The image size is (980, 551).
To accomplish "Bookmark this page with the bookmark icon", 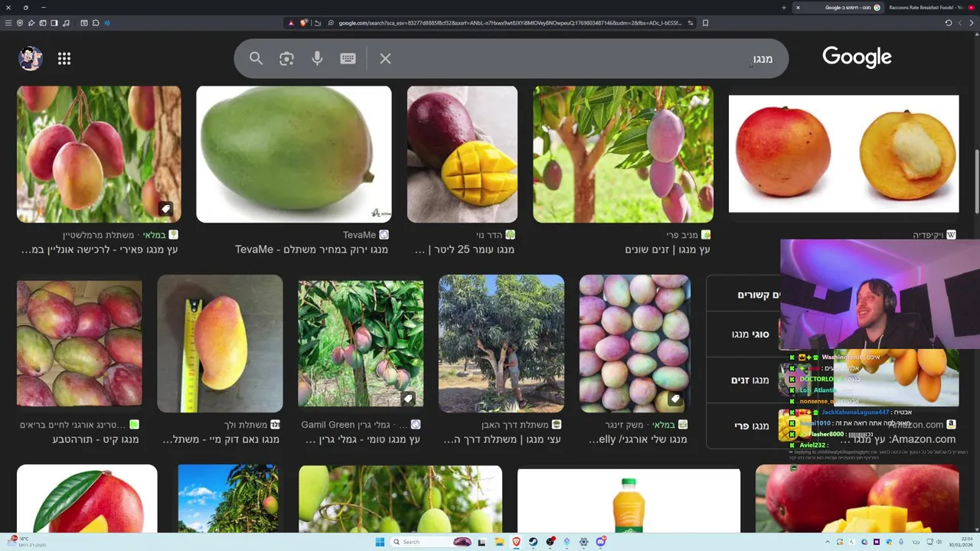I will [x=705, y=23].
